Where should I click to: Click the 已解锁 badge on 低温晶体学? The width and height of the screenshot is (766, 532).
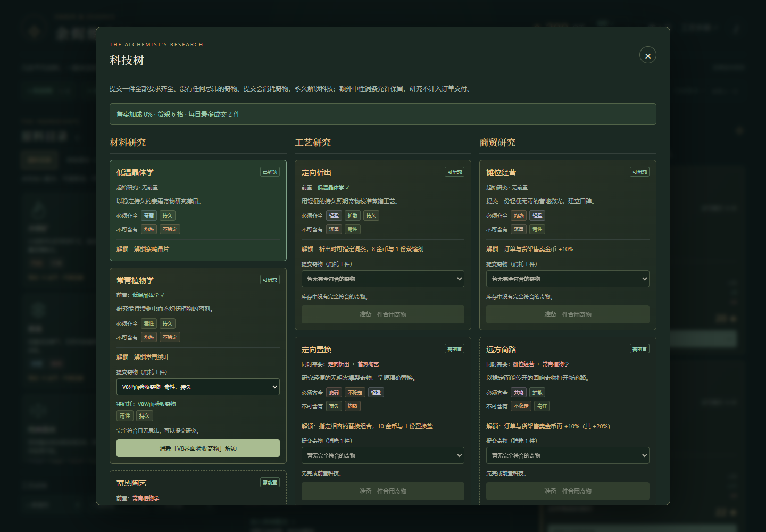point(270,172)
